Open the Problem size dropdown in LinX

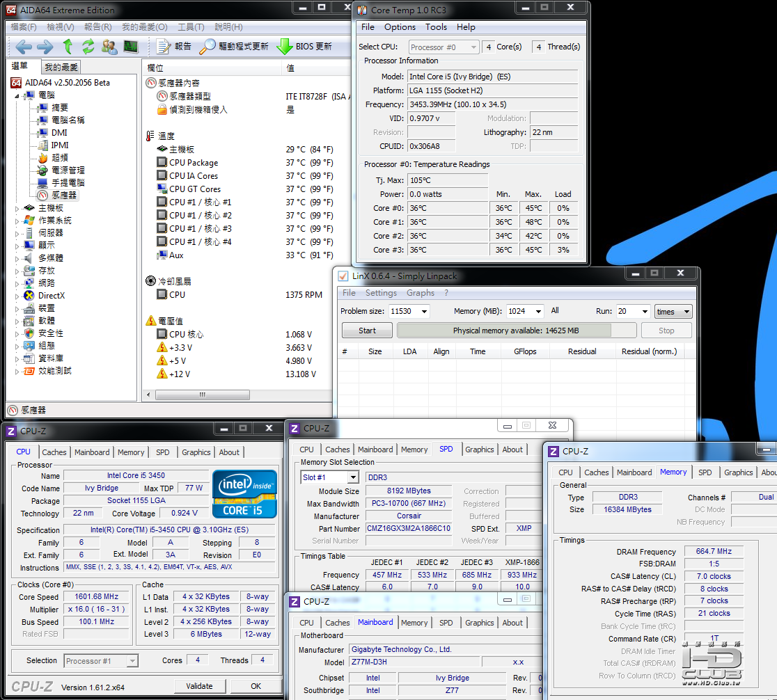pos(423,311)
